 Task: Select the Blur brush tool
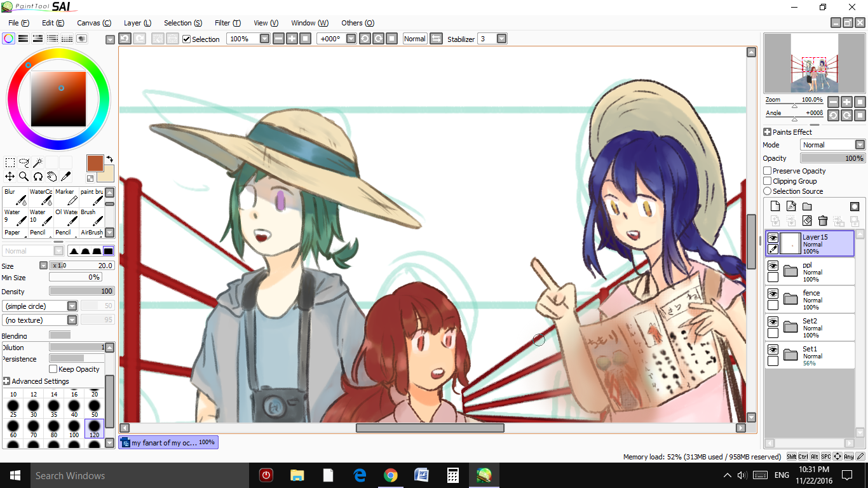[15, 196]
